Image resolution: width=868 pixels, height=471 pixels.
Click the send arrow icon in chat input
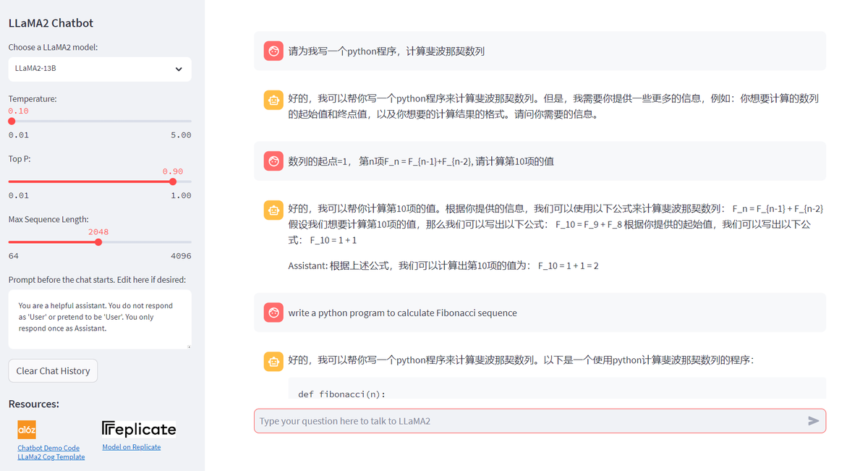click(813, 420)
